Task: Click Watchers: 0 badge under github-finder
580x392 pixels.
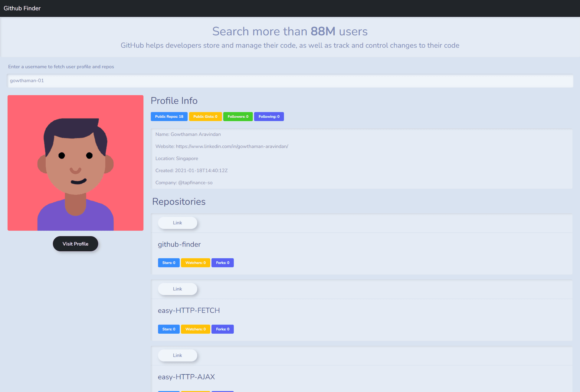Action: point(195,263)
